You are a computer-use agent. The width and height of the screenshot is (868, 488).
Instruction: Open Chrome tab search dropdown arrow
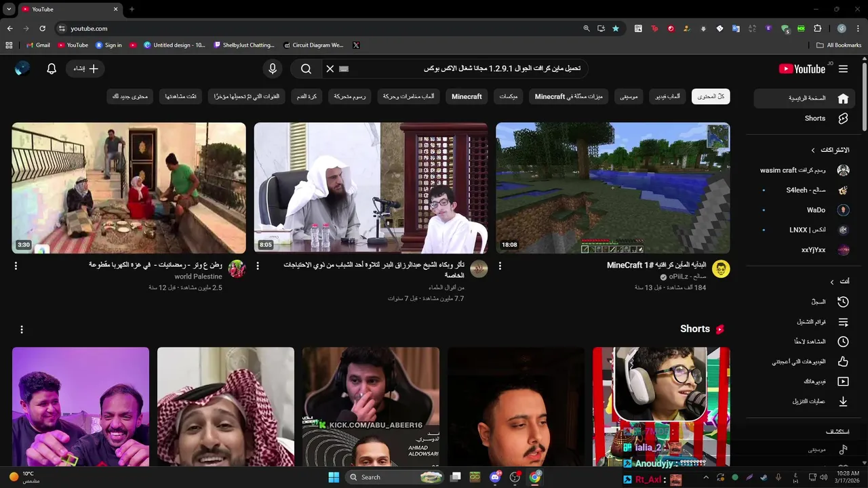[x=9, y=9]
